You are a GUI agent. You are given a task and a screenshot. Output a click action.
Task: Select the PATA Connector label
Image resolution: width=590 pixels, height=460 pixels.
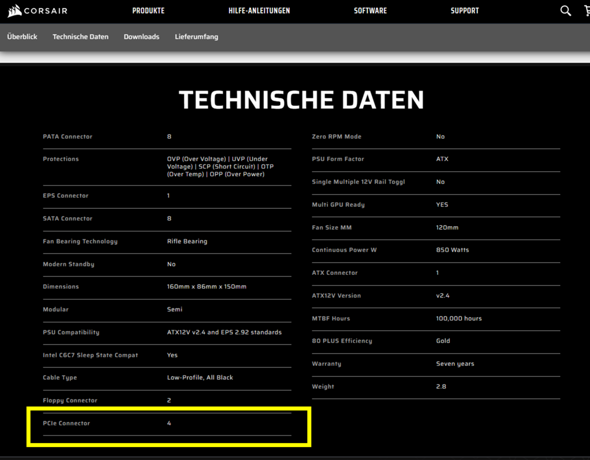[x=67, y=137]
